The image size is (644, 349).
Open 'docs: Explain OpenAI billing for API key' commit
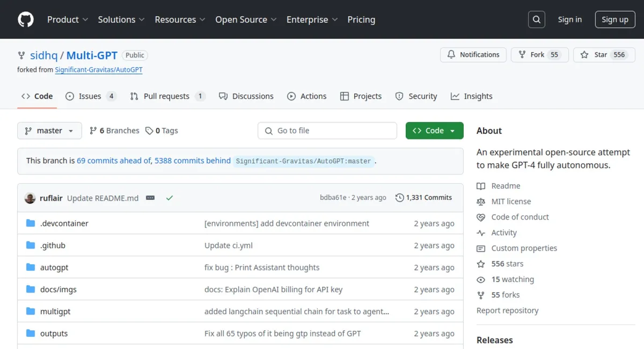[x=274, y=289]
